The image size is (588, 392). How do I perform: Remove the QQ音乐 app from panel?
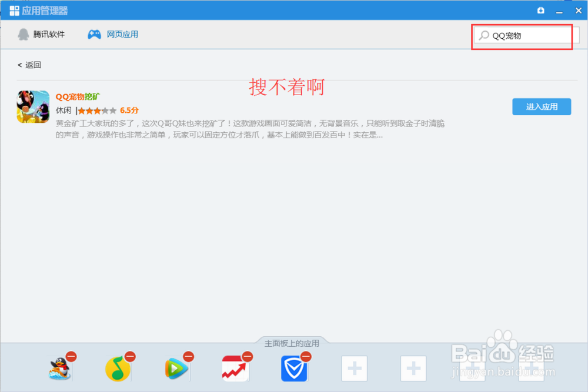[130, 356]
